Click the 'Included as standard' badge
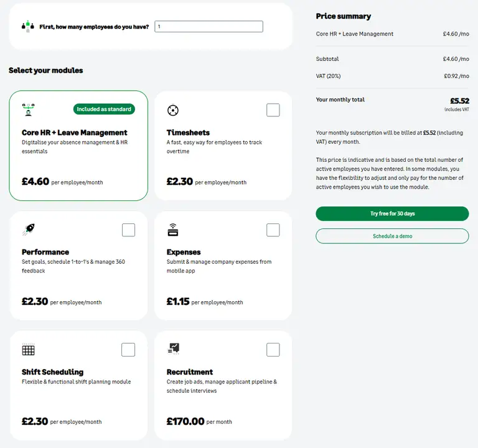This screenshot has height=448, width=478. pyautogui.click(x=104, y=109)
